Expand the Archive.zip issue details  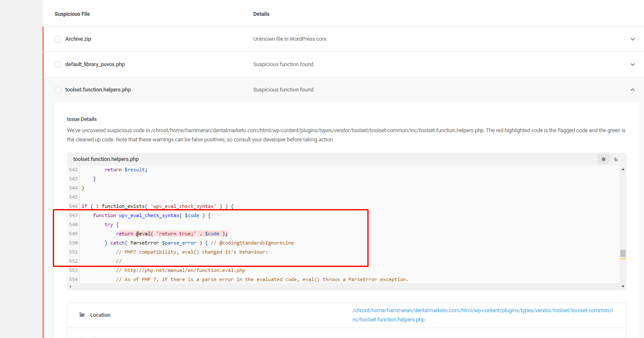pyautogui.click(x=632, y=39)
